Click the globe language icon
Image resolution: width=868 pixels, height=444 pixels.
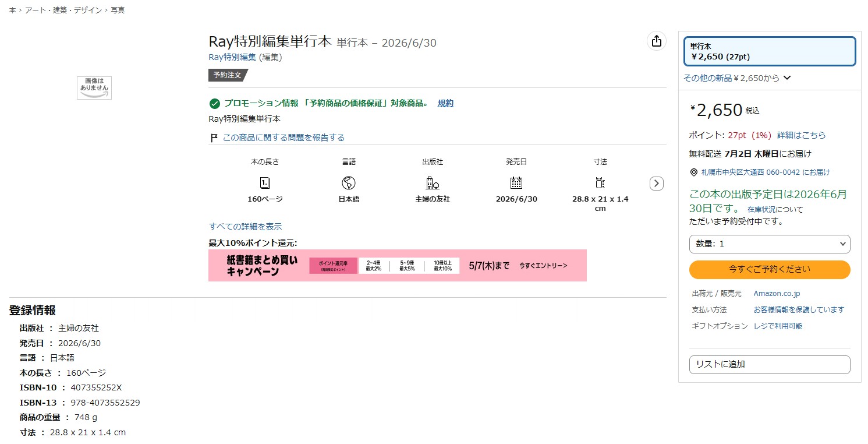pyautogui.click(x=349, y=183)
